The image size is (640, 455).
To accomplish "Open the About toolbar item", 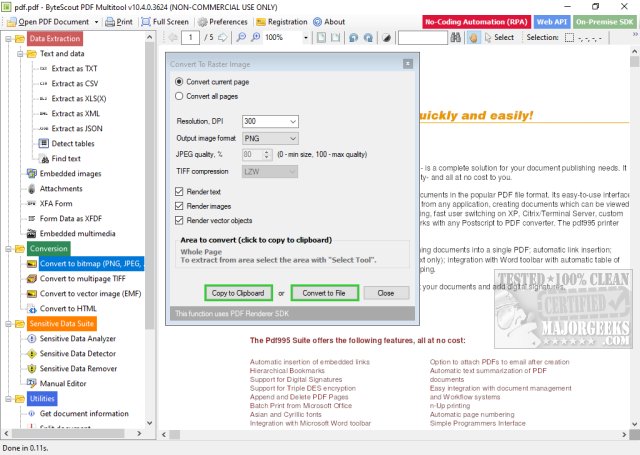I will click(x=329, y=22).
